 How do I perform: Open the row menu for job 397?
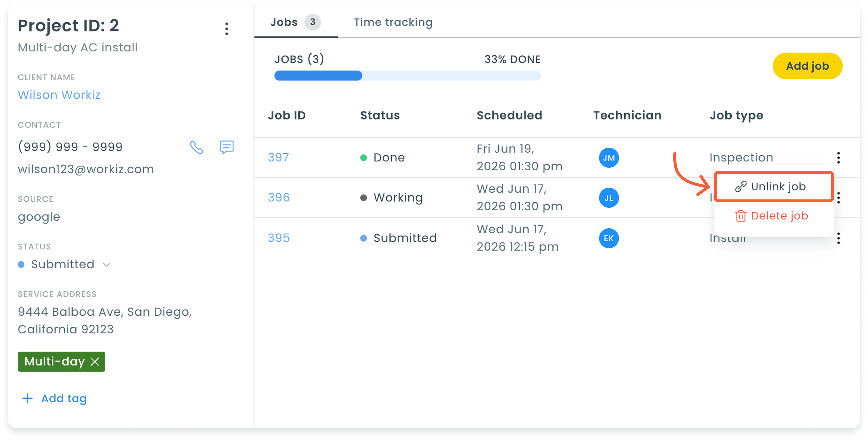(838, 158)
